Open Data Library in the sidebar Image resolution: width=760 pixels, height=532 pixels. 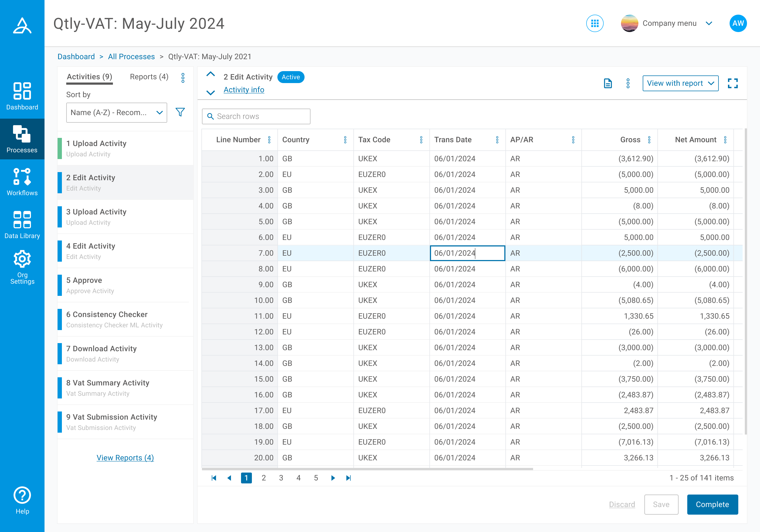click(x=22, y=224)
